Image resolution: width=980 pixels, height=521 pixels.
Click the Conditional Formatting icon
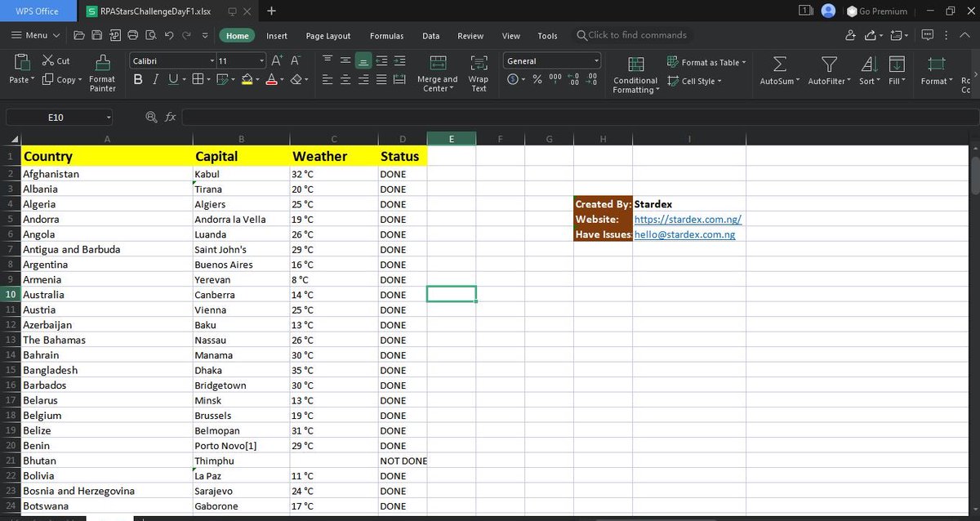click(x=635, y=65)
